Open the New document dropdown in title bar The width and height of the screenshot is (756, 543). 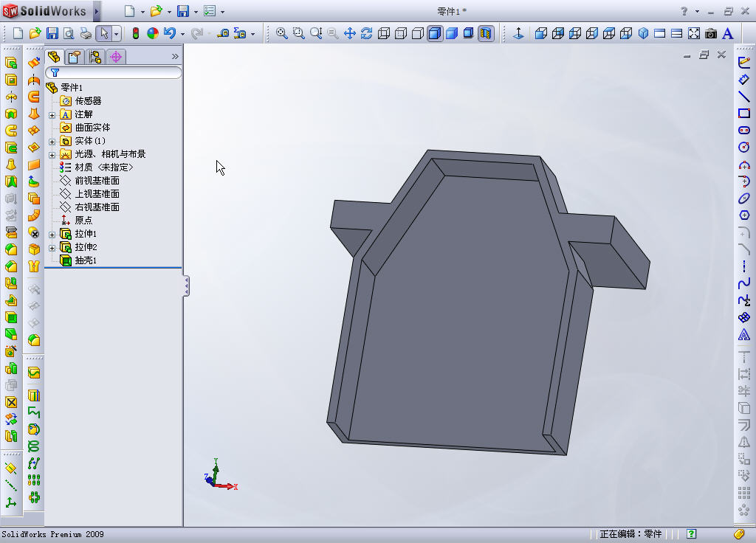142,12
